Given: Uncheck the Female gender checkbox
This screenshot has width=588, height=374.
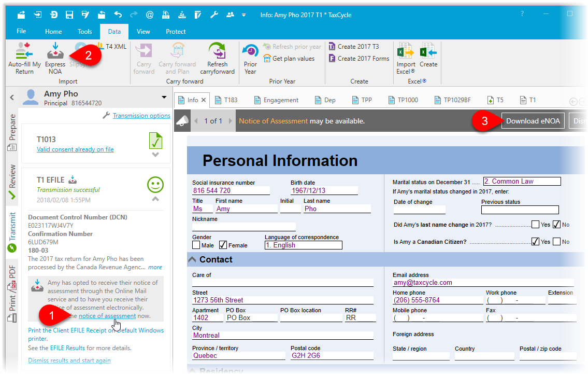Looking at the screenshot, I should point(223,245).
